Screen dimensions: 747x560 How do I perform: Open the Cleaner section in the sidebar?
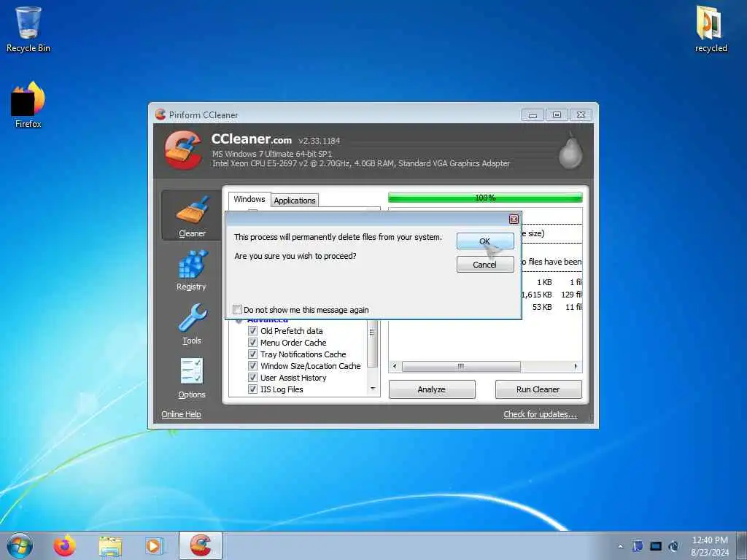(192, 215)
